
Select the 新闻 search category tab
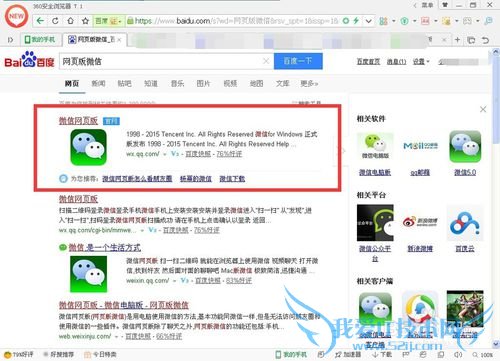(x=98, y=83)
